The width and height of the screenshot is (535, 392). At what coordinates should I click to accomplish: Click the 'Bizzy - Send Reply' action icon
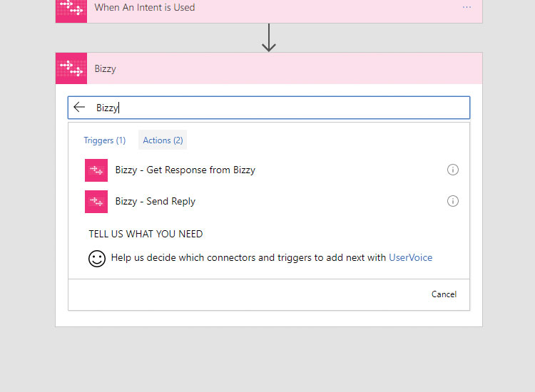(x=96, y=202)
